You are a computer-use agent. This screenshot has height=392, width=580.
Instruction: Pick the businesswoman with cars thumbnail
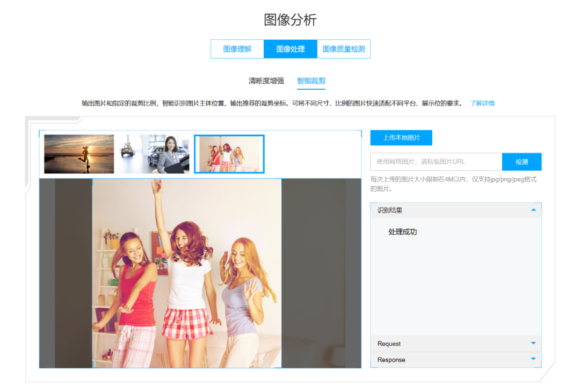pyautogui.click(x=154, y=154)
